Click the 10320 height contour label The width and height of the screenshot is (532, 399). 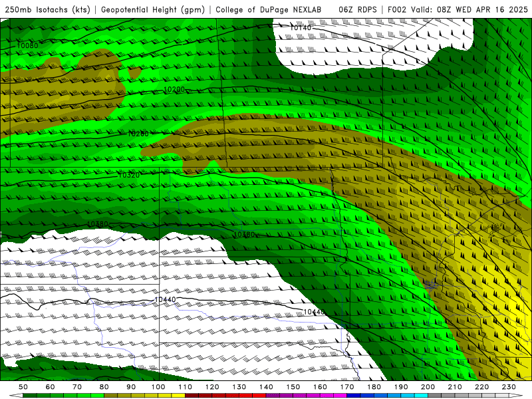point(128,175)
